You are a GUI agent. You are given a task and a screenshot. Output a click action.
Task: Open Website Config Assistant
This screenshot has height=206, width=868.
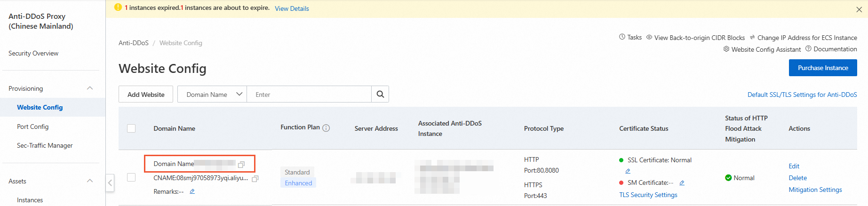[766, 49]
